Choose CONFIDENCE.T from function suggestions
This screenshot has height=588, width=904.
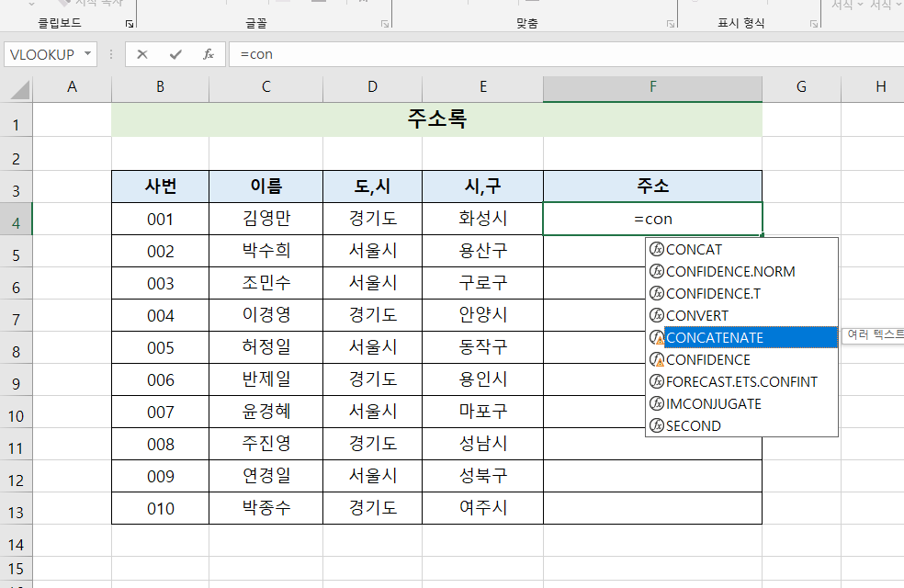pyautogui.click(x=741, y=293)
